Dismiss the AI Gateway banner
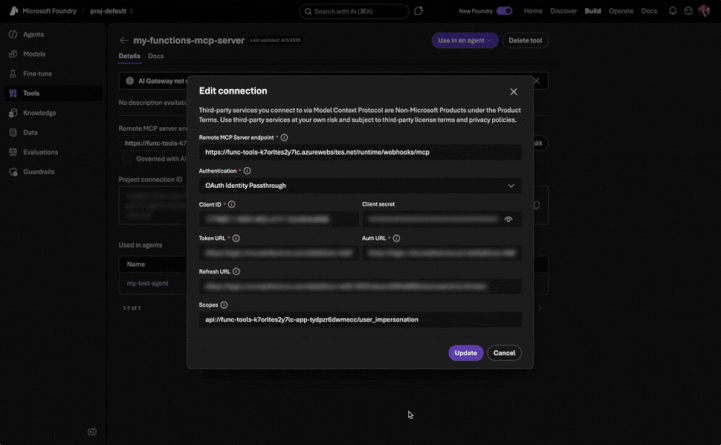Screen dimensions: 721x445 click(536, 81)
